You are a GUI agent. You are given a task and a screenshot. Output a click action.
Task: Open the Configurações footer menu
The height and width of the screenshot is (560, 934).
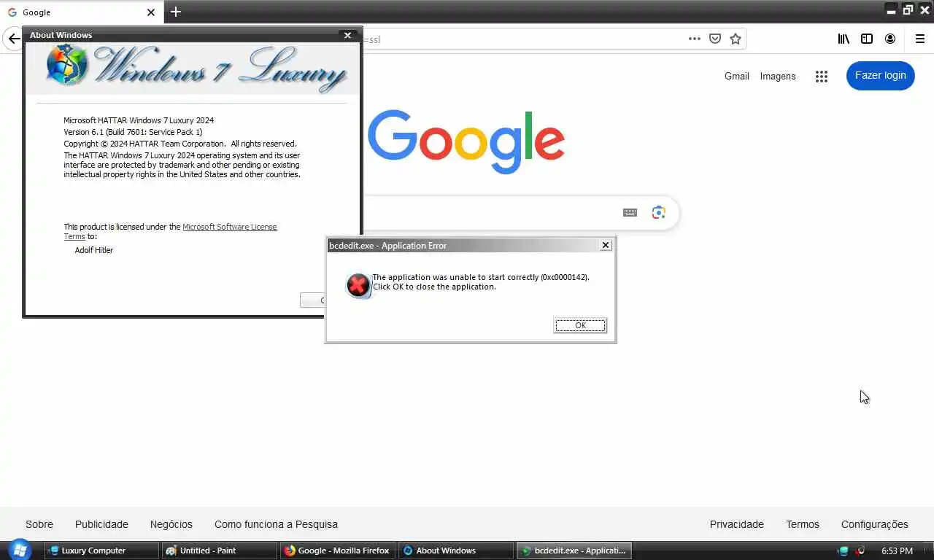875,524
